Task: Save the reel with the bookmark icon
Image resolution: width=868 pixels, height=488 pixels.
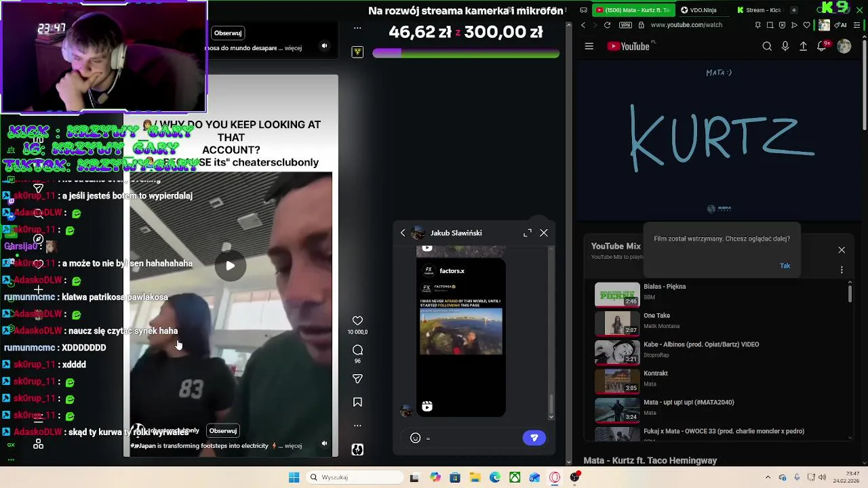Action: point(357,403)
